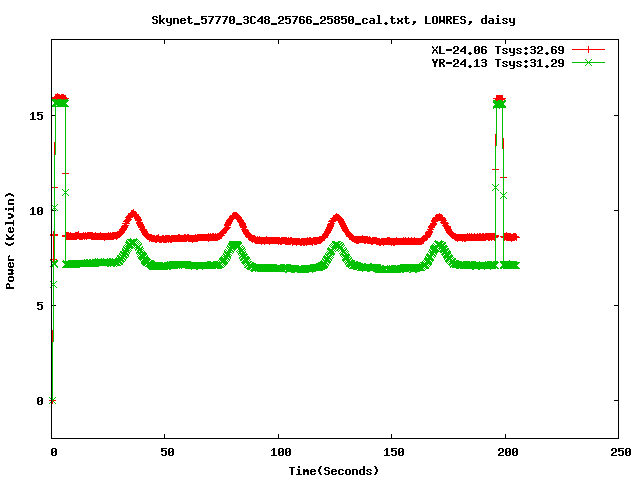Click the green curve peak near 170 seconds
The width and height of the screenshot is (640, 480).
pyautogui.click(x=439, y=246)
